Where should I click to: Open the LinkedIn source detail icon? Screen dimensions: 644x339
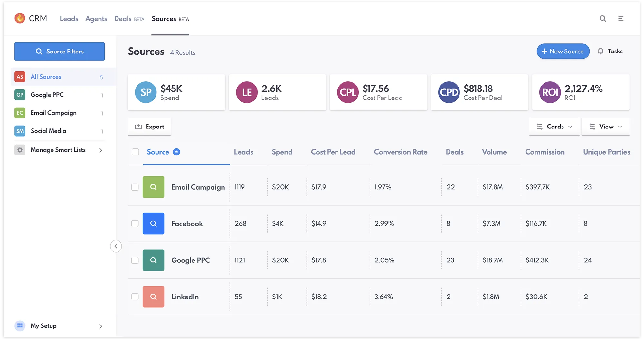pyautogui.click(x=153, y=297)
